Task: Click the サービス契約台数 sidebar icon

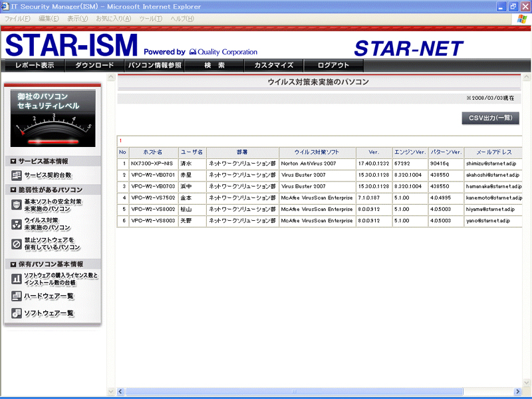Action: (x=16, y=176)
